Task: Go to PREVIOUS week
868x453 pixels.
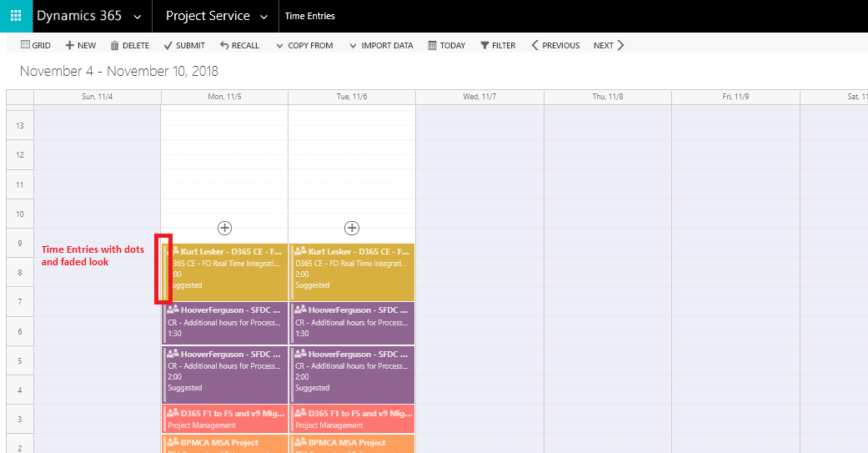Action: pos(555,45)
